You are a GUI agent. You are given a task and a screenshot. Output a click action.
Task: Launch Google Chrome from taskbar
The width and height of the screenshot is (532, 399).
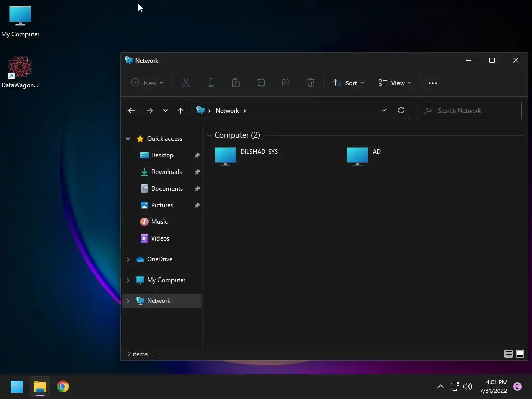coord(63,387)
